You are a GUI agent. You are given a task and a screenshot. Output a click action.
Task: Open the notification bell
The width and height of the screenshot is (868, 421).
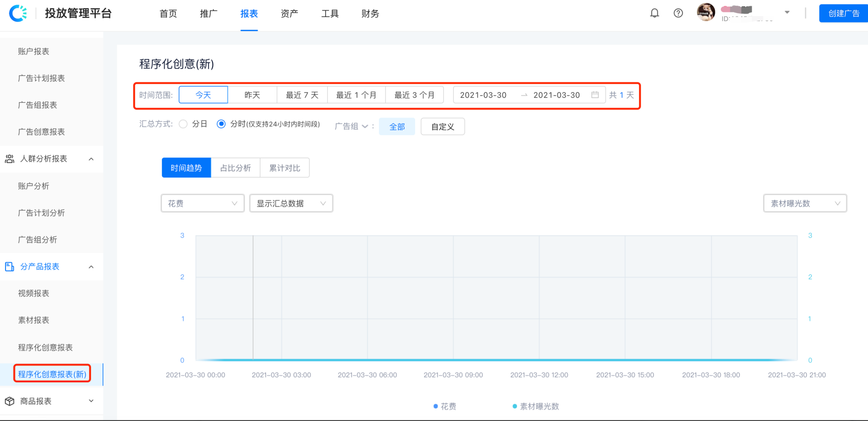tap(654, 13)
